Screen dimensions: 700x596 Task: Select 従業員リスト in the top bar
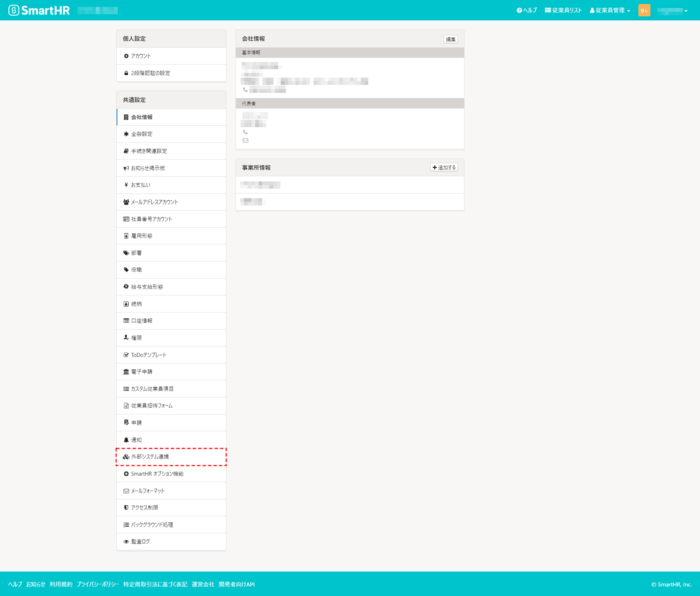tap(563, 10)
